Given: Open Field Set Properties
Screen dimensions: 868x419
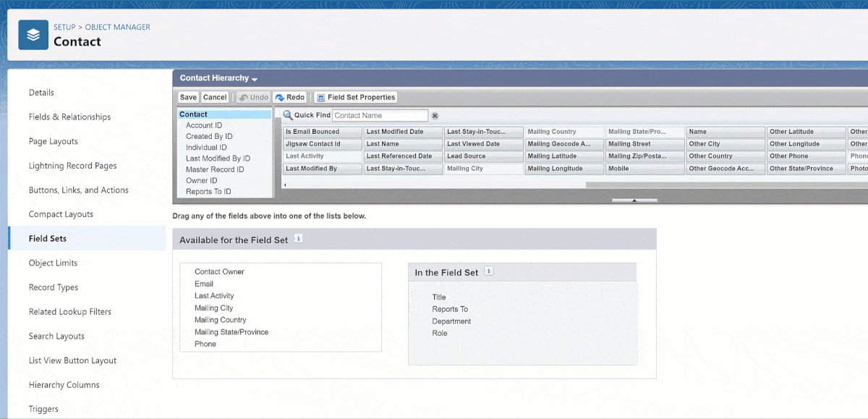Looking at the screenshot, I should 356,97.
